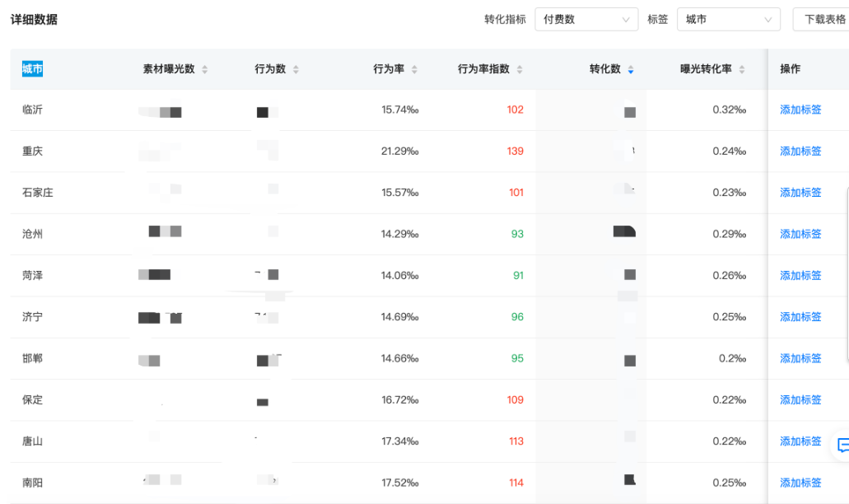Click 添加标签 for 唐山
Viewport: 849px width, 504px height.
pos(799,441)
